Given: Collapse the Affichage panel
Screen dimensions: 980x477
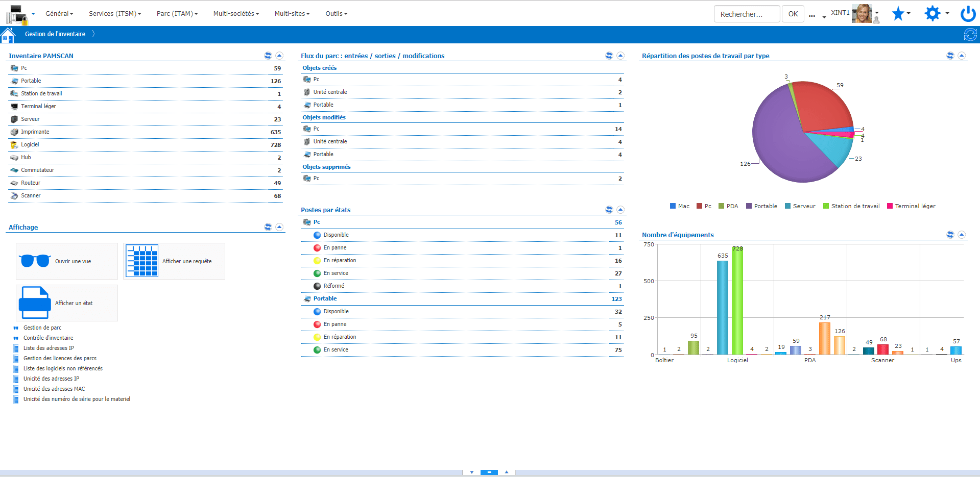Looking at the screenshot, I should (x=279, y=227).
